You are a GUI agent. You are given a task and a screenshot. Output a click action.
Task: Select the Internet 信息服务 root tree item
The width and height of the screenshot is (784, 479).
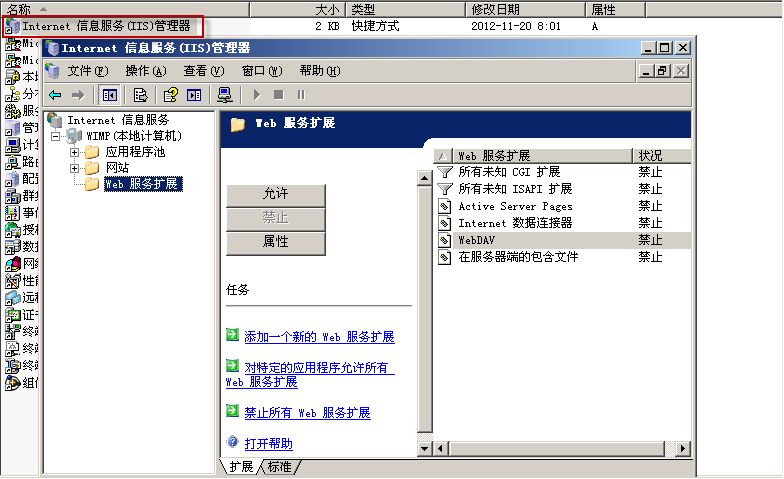[118, 120]
